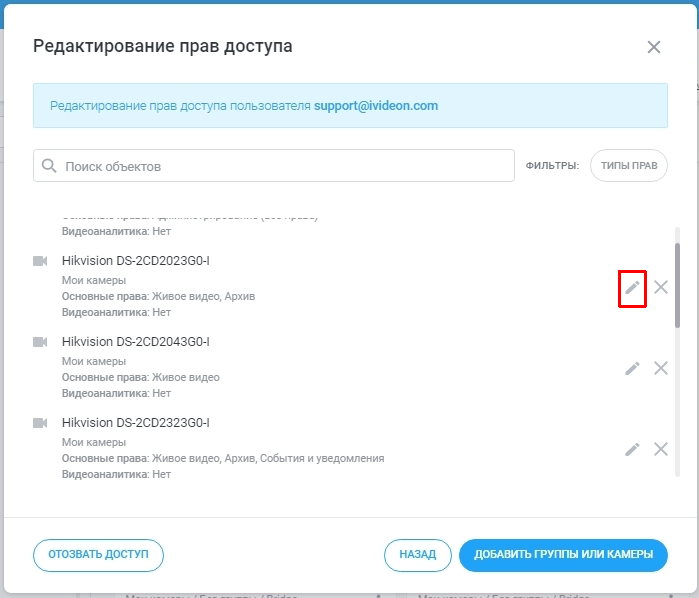Go back with НАЗАД button
Image resolution: width=699 pixels, height=598 pixels.
[418, 555]
